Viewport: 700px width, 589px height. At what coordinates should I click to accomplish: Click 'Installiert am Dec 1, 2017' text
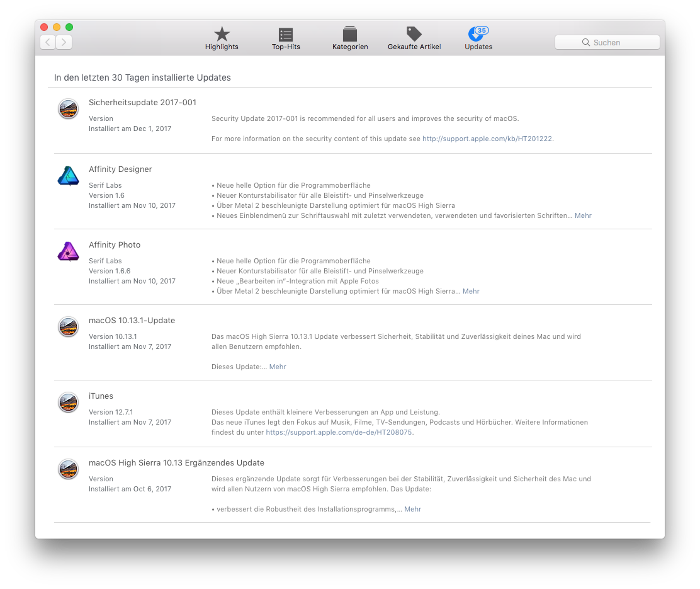(130, 129)
